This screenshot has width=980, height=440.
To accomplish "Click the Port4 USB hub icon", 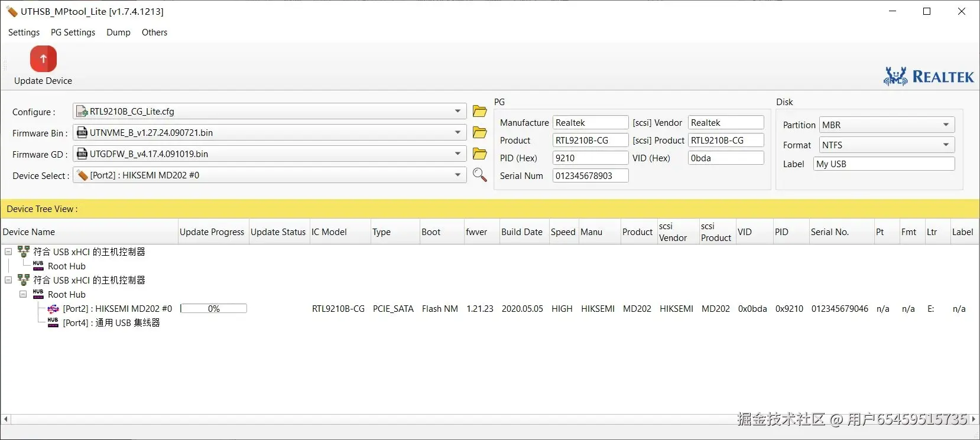I will point(53,322).
